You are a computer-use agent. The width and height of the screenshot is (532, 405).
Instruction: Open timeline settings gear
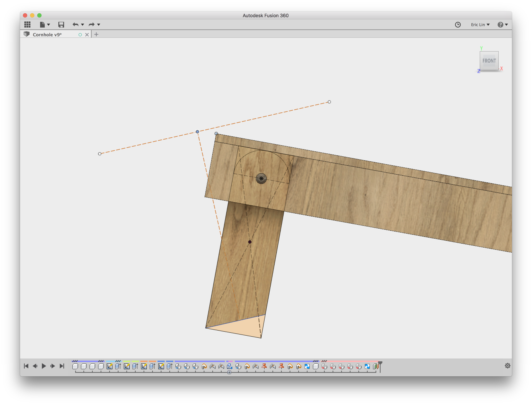coord(507,366)
